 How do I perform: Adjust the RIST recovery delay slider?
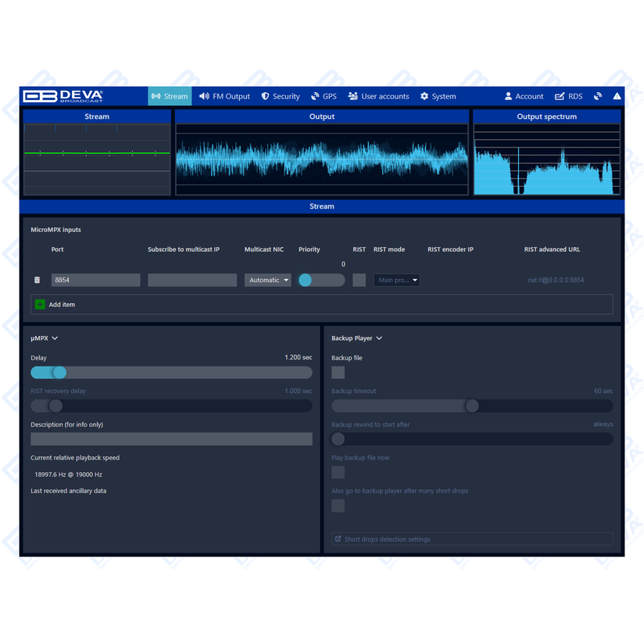171,406
